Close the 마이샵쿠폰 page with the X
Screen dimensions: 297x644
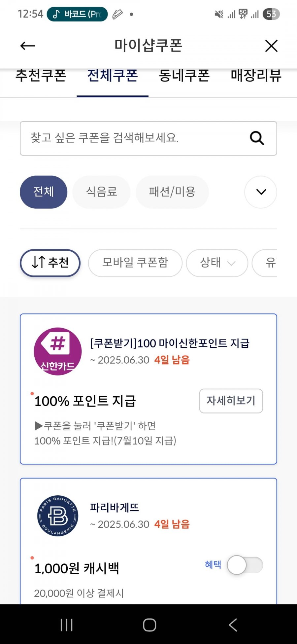pyautogui.click(x=271, y=46)
